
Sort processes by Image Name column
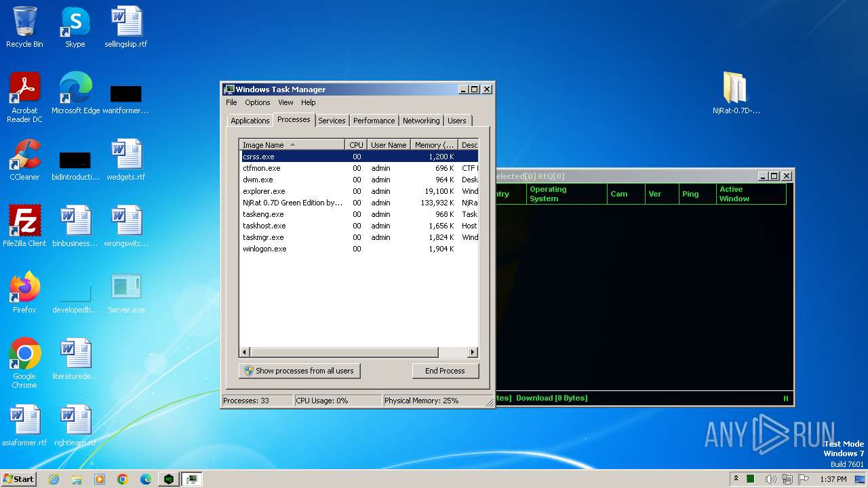click(292, 144)
